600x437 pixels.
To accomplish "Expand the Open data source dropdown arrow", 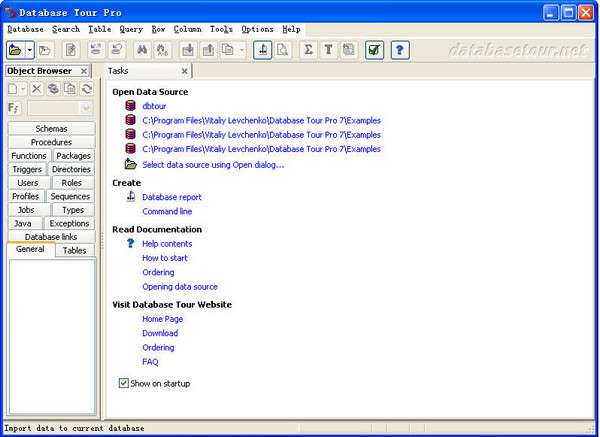I will pos(30,50).
